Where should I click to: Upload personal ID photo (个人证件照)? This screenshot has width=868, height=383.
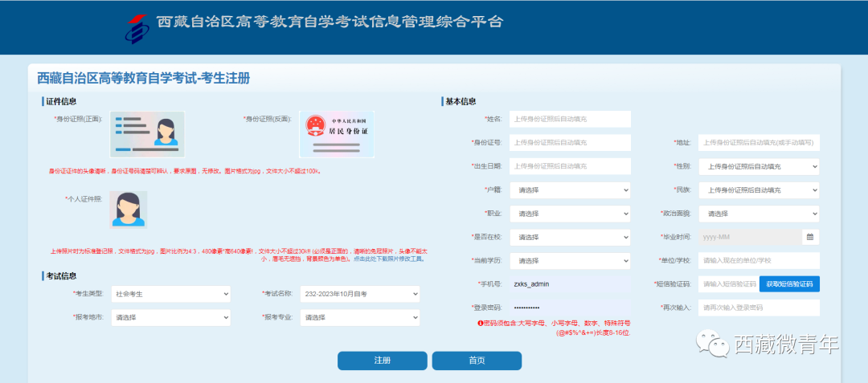tap(129, 210)
